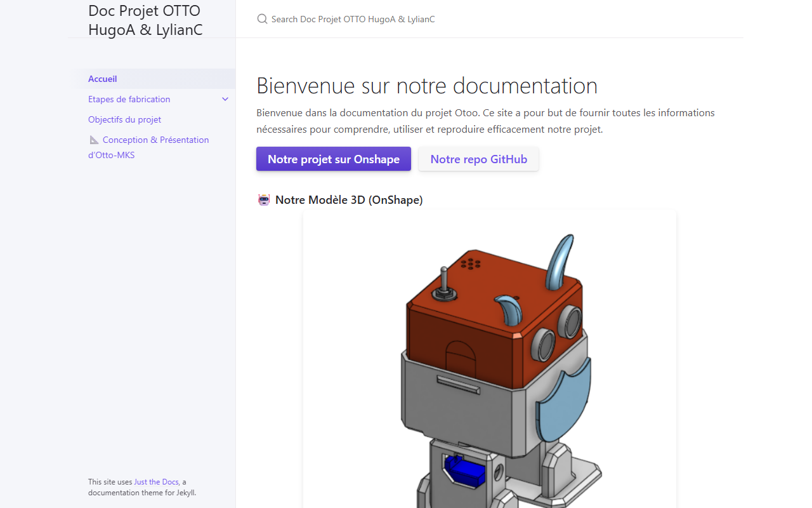
Task: Go to Objectifs du projet
Action: pyautogui.click(x=124, y=119)
